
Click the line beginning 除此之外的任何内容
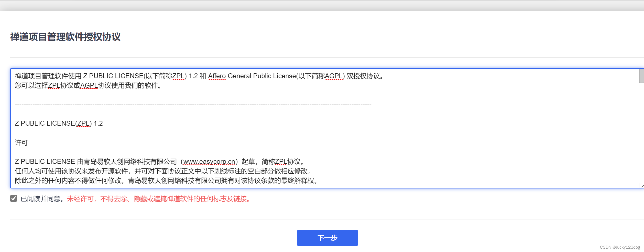pyautogui.click(x=167, y=180)
